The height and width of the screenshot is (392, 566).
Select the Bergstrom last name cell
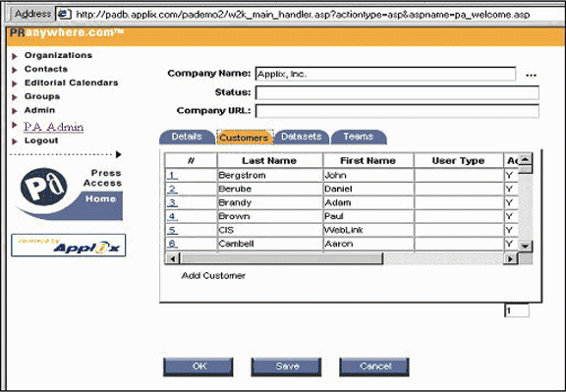click(x=269, y=176)
